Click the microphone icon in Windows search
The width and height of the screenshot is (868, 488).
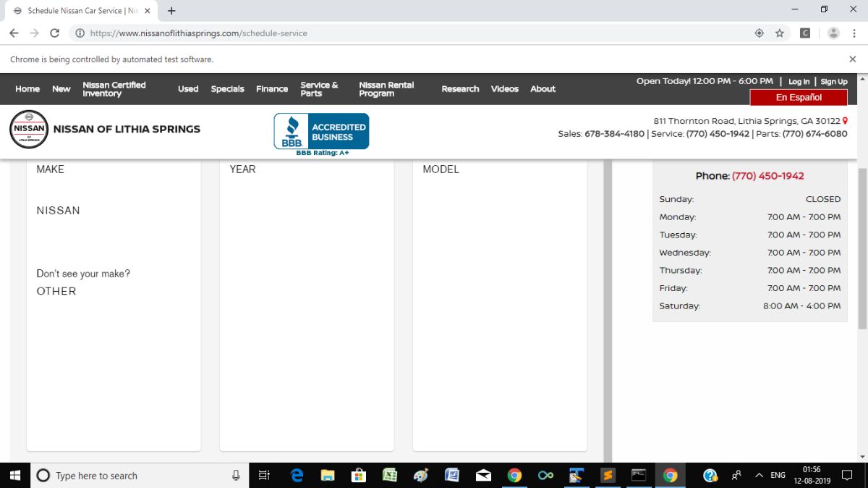click(236, 476)
